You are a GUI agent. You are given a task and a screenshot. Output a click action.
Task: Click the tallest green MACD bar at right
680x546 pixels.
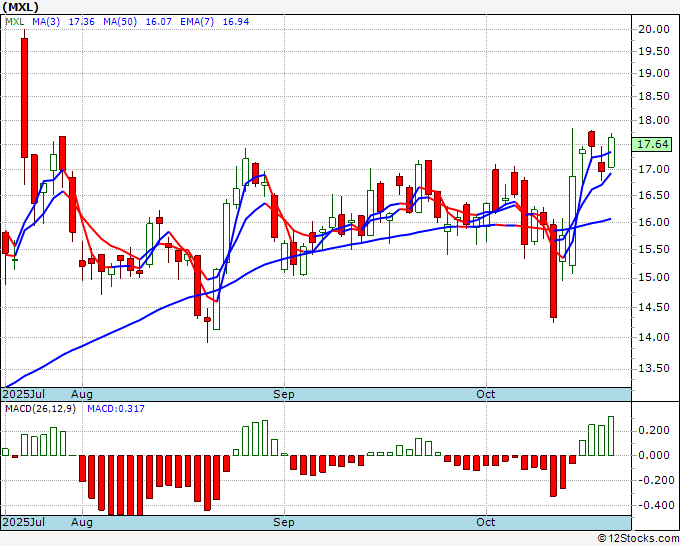click(611, 436)
